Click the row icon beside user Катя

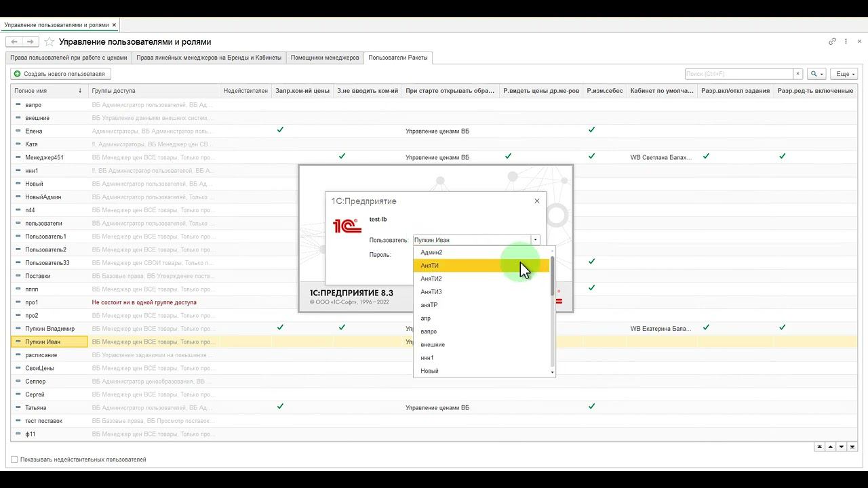18,144
